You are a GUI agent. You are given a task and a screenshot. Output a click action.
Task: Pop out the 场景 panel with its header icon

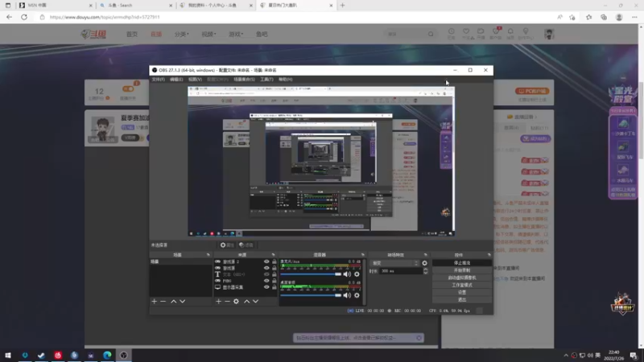pos(208,255)
